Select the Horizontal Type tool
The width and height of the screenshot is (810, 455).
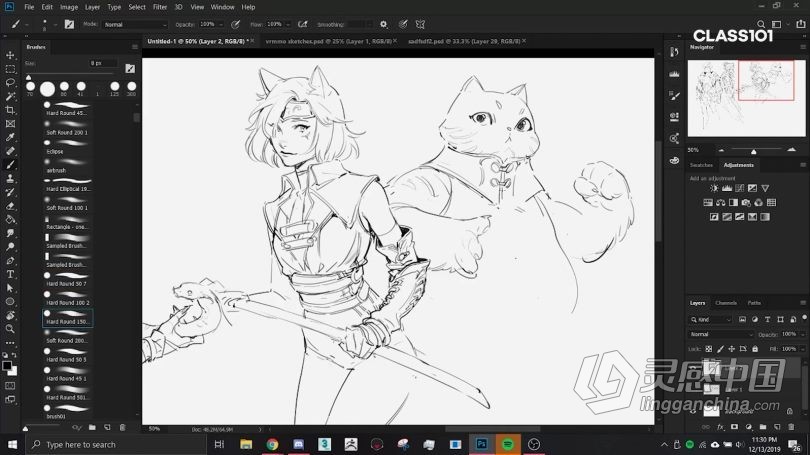(x=10, y=274)
